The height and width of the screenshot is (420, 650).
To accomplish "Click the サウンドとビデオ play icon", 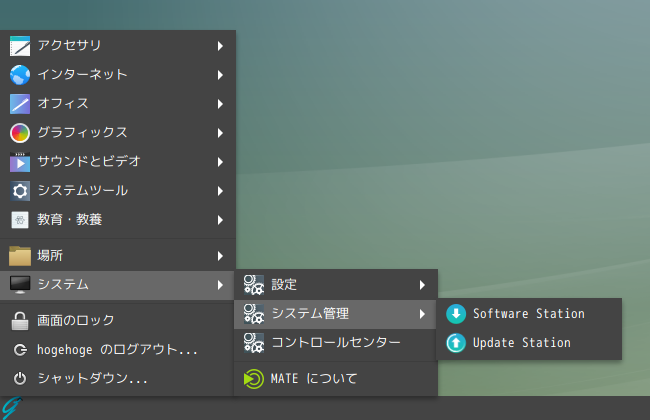I will click(x=20, y=162).
